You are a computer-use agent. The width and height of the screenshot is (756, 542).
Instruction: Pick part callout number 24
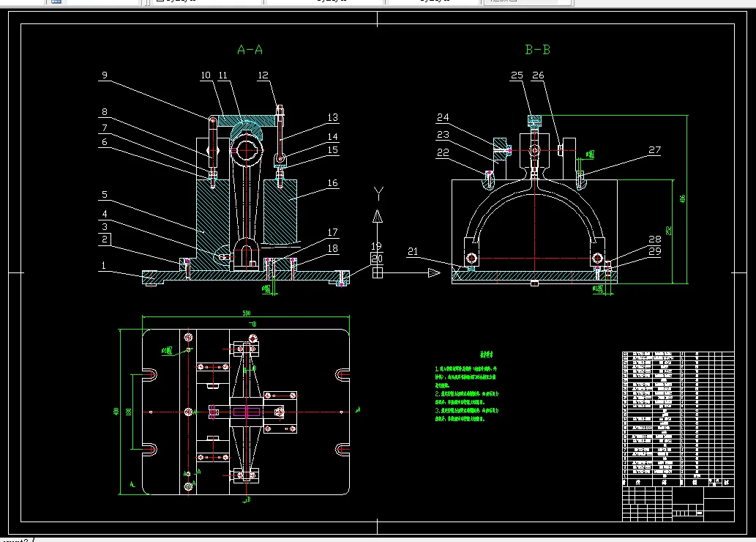pyautogui.click(x=443, y=117)
